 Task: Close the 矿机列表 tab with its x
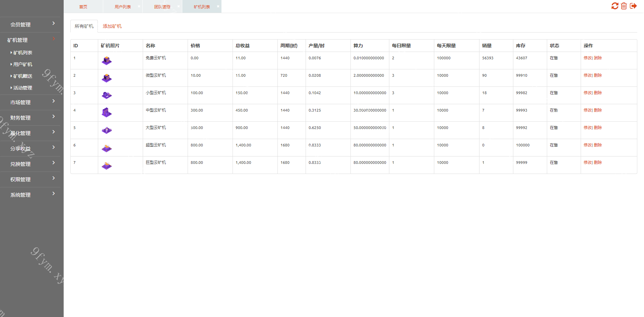[218, 6]
